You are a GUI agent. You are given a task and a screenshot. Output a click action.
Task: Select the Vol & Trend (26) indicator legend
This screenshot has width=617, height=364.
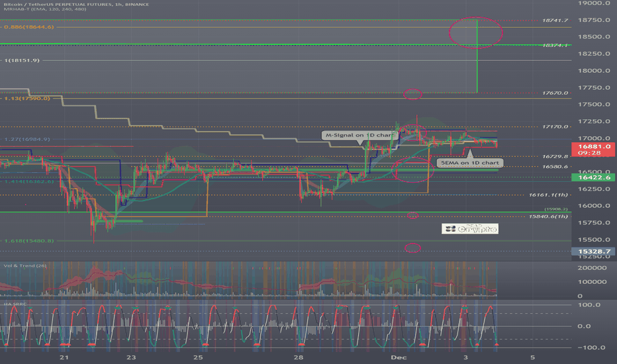(25, 266)
